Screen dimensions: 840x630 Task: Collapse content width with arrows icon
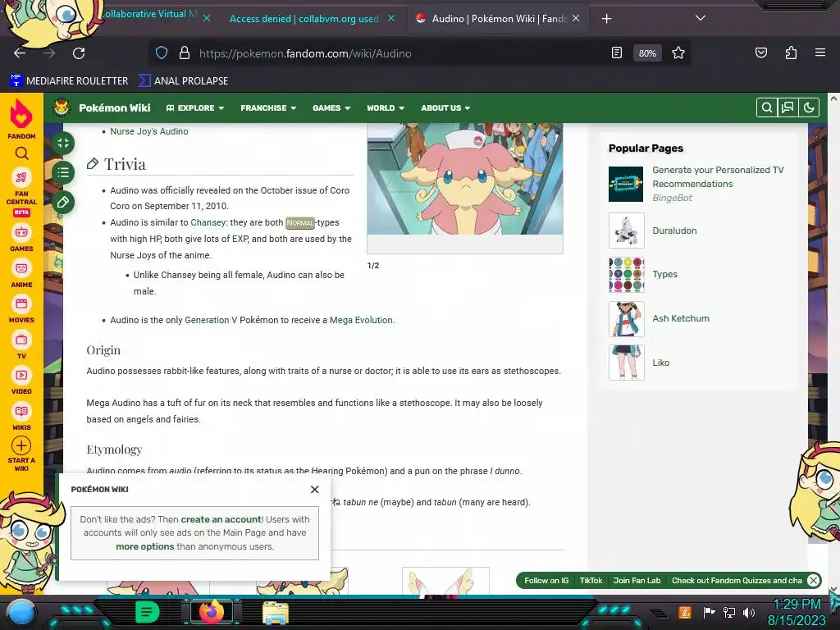click(63, 143)
